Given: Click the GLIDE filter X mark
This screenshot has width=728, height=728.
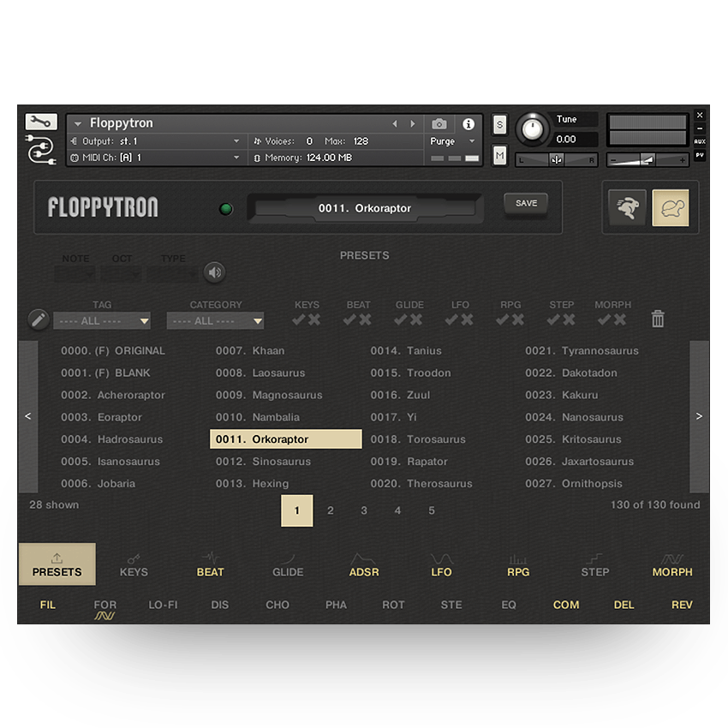Looking at the screenshot, I should click(x=416, y=319).
